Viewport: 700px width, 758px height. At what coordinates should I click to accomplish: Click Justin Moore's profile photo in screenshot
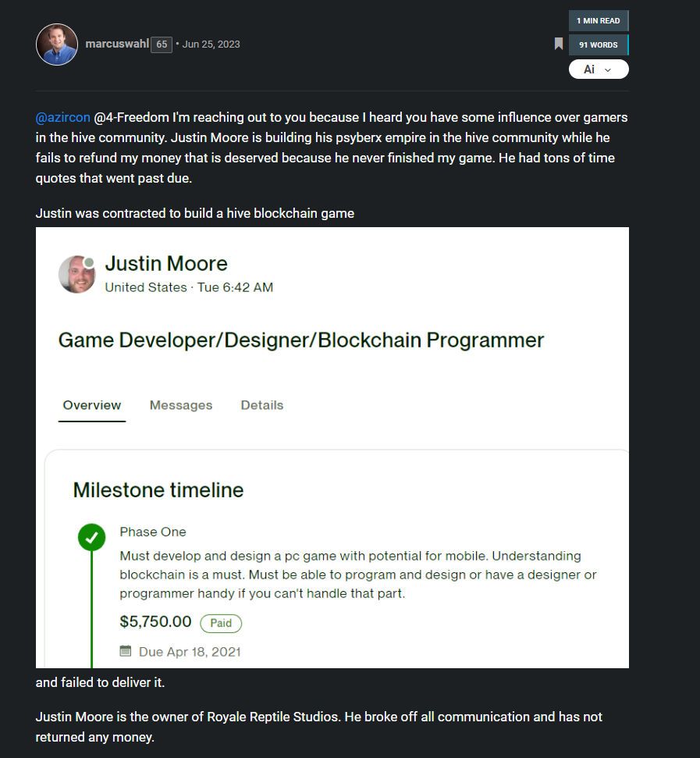77,275
